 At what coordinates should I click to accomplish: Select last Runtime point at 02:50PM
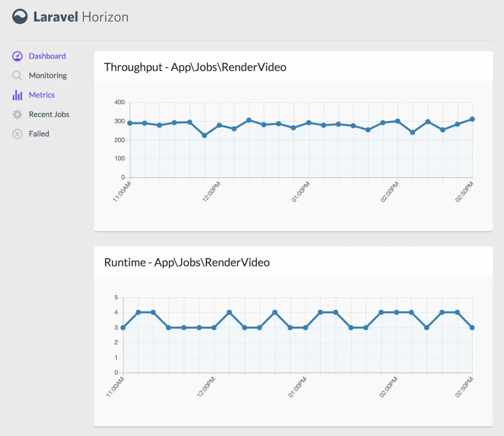click(x=472, y=327)
